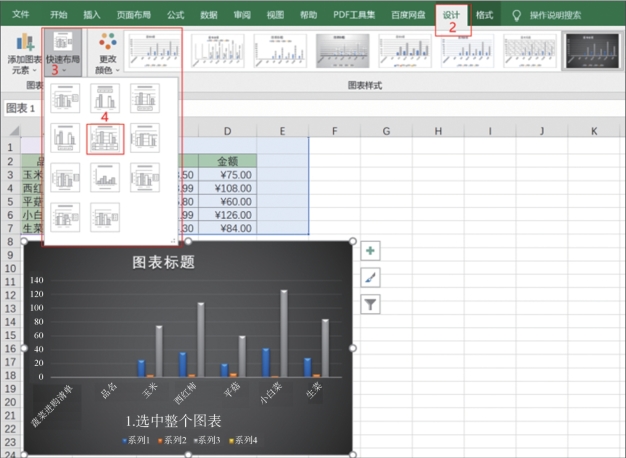Open the Chart Filters funnel button

[x=370, y=305]
